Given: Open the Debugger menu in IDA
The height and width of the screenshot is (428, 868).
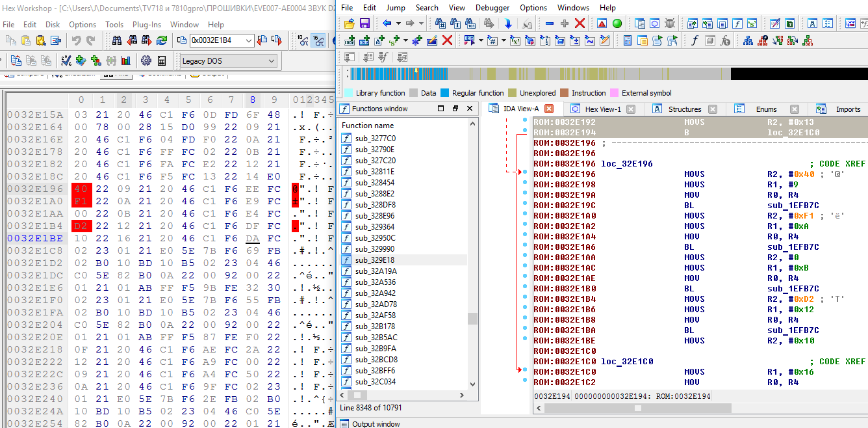Looking at the screenshot, I should click(x=492, y=8).
